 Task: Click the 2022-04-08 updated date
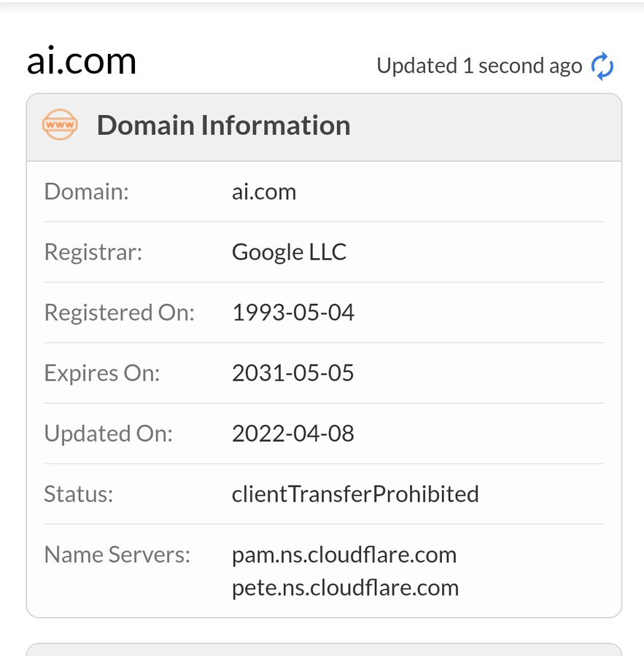[x=293, y=434]
